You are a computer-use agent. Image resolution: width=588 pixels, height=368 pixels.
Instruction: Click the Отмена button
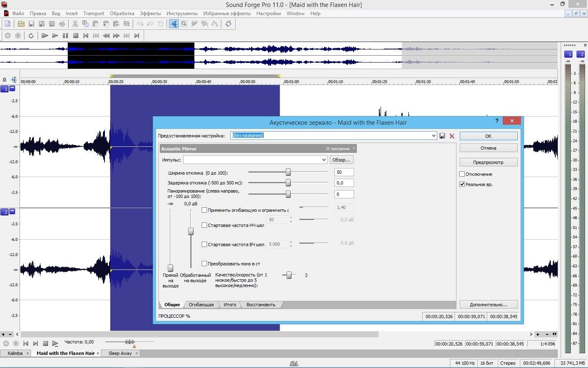coord(488,148)
